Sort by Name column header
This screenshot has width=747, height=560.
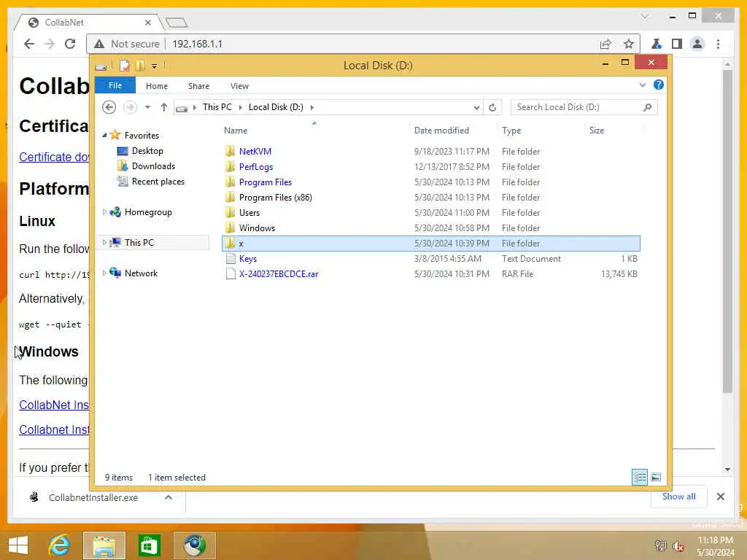pos(236,131)
